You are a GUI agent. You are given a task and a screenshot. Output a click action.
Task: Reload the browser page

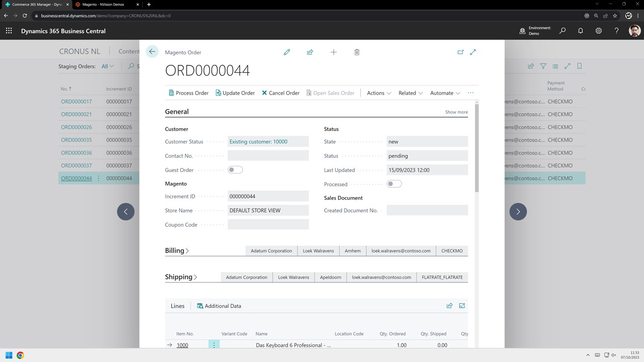[x=25, y=16]
